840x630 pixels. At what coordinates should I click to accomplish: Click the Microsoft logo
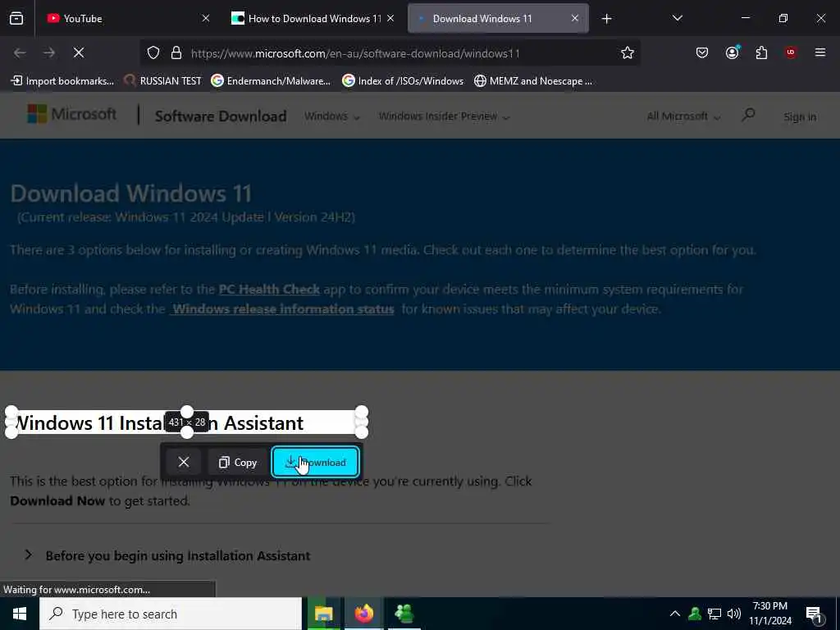point(71,114)
